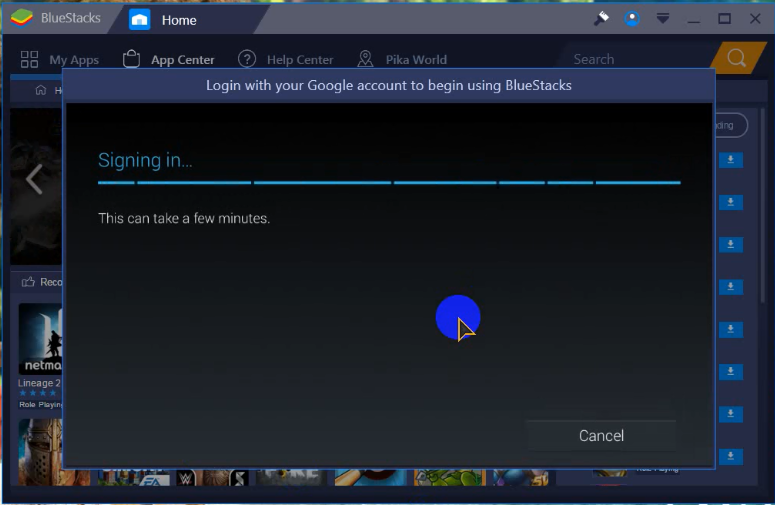Download the sixth app in the list

pyautogui.click(x=731, y=372)
